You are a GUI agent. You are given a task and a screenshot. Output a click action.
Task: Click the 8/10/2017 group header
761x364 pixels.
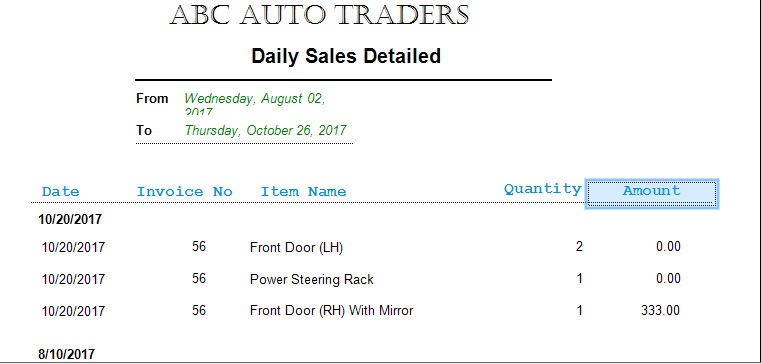click(x=67, y=354)
